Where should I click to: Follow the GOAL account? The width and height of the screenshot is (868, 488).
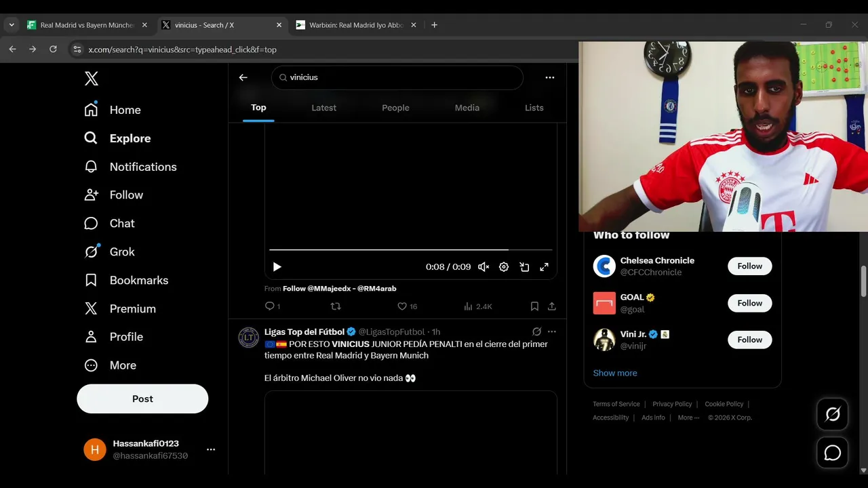(x=750, y=303)
